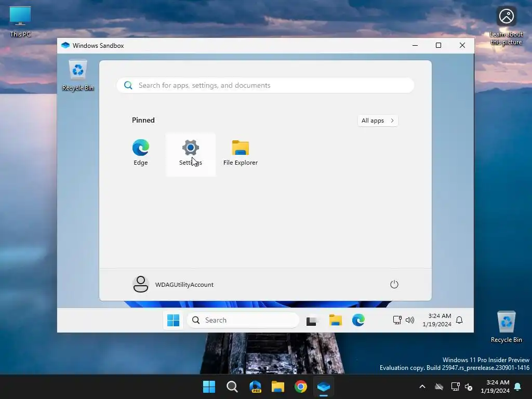The height and width of the screenshot is (399, 532).
Task: Select the This PC desktop icon
Action: point(20,22)
